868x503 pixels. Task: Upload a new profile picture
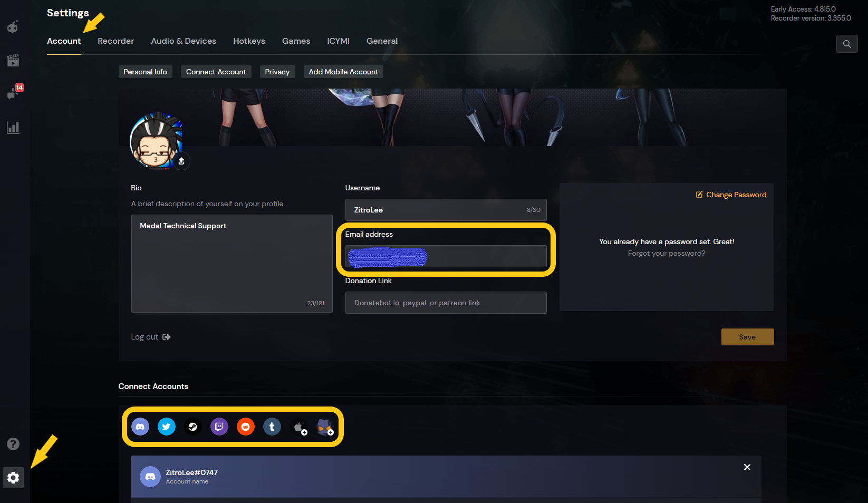(x=181, y=161)
